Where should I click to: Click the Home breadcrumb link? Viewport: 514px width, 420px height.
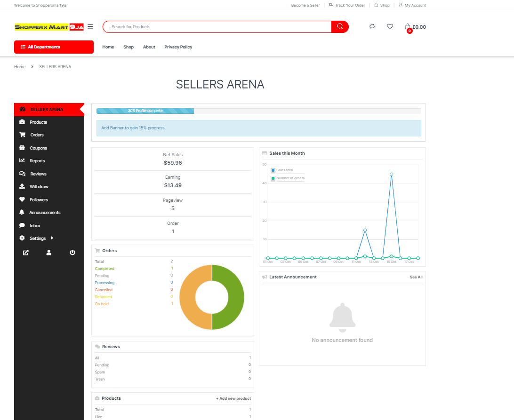click(x=20, y=66)
